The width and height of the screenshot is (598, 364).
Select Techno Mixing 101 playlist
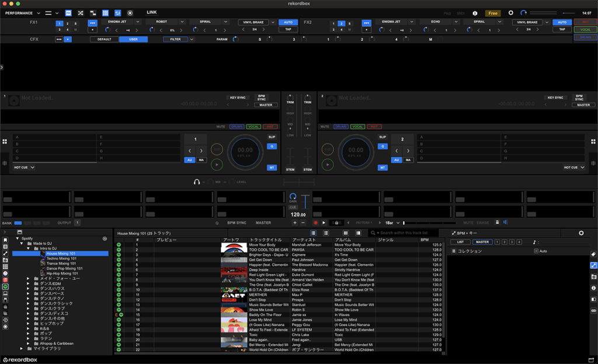coord(61,258)
